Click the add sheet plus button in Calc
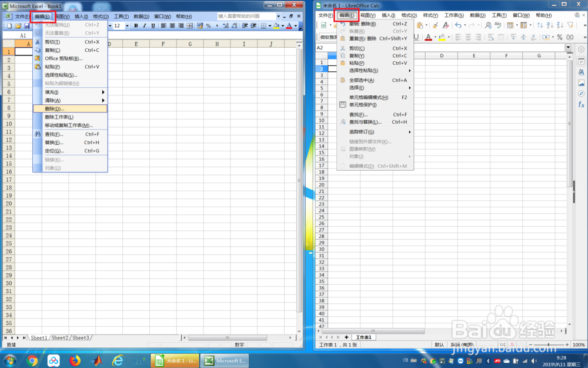Viewport: 588px width, 368px height. (346, 337)
